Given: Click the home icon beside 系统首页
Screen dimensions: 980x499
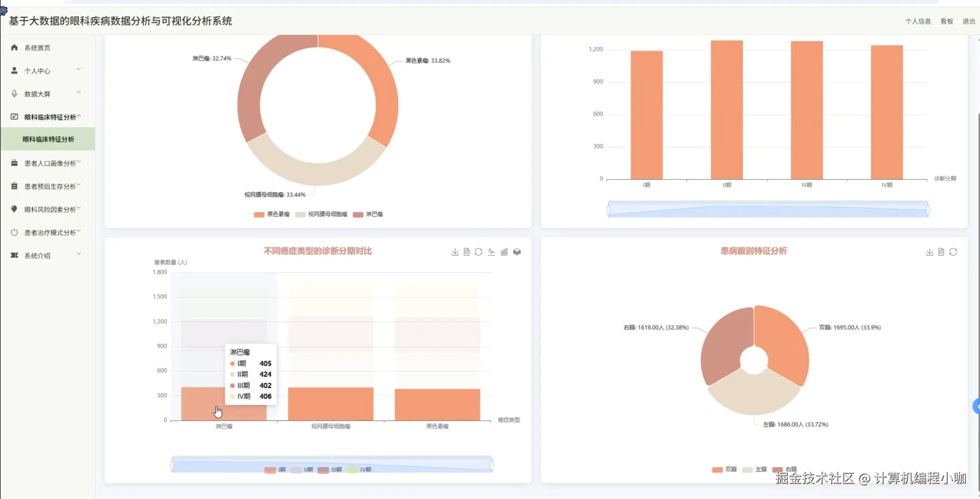Looking at the screenshot, I should 14,48.
